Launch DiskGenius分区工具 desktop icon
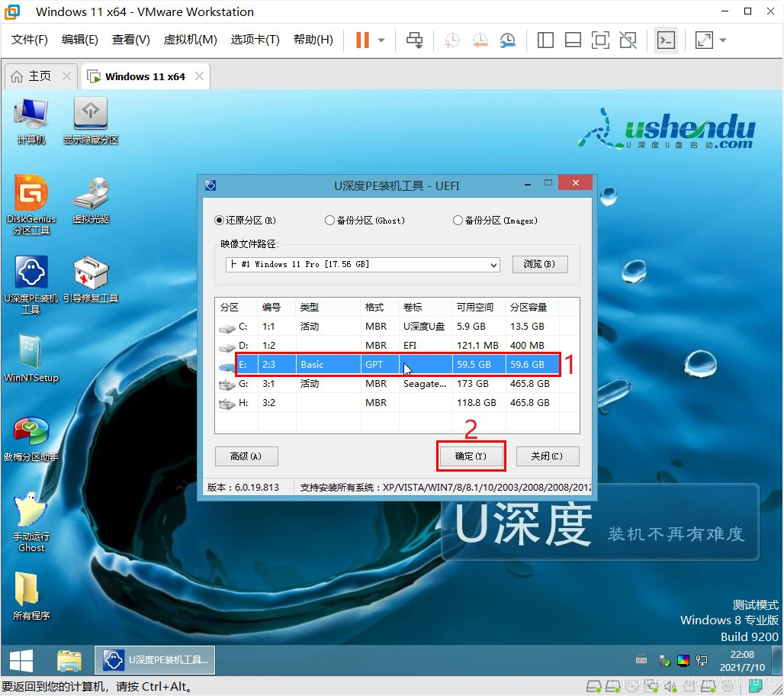784x696 pixels. click(31, 205)
